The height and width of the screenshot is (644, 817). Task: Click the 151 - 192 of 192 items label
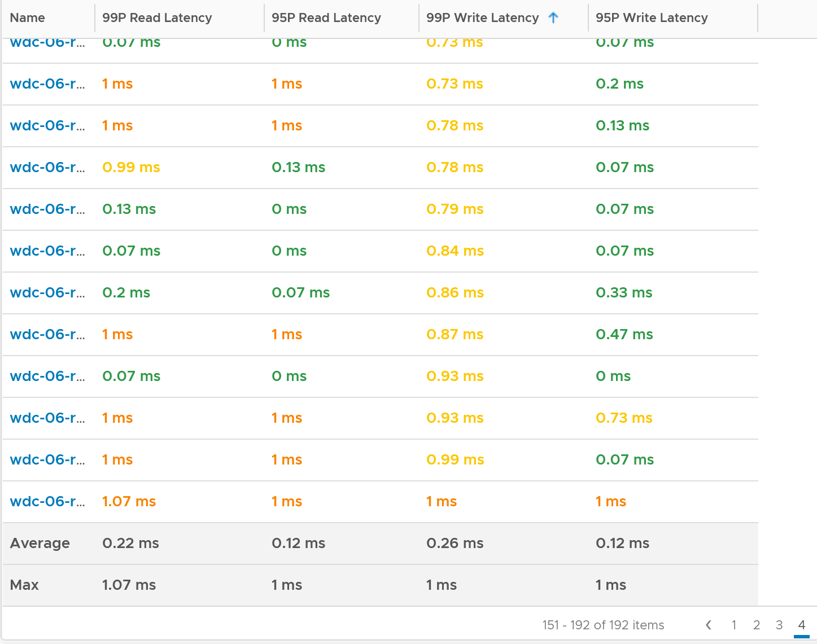pyautogui.click(x=603, y=625)
